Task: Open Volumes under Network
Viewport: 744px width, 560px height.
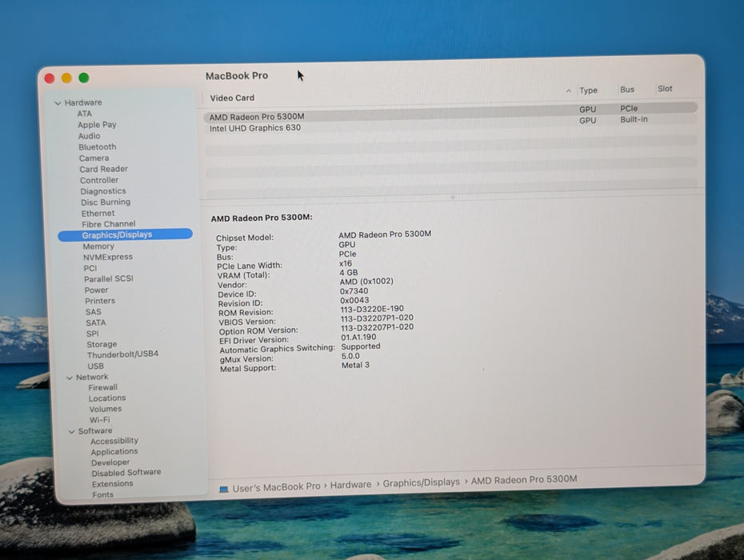Action: (106, 409)
